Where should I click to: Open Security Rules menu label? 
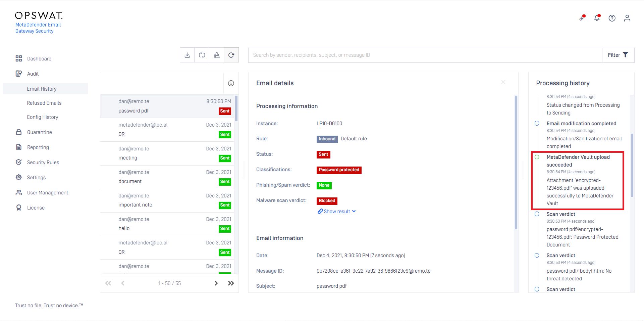tap(43, 162)
